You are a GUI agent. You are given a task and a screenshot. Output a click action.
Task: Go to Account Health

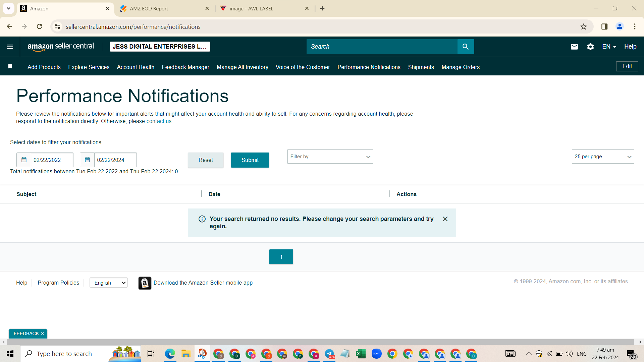[136, 67]
